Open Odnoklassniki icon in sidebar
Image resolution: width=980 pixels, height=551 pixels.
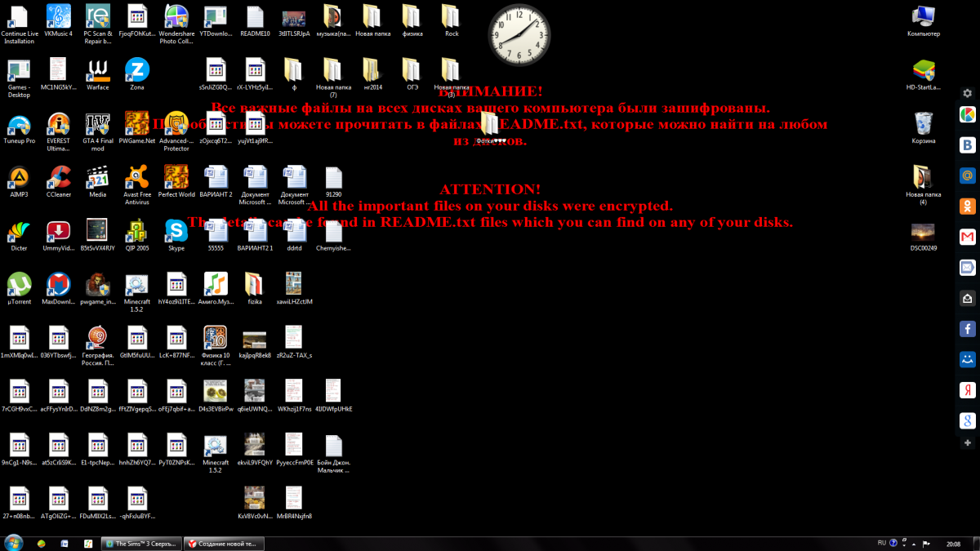968,207
